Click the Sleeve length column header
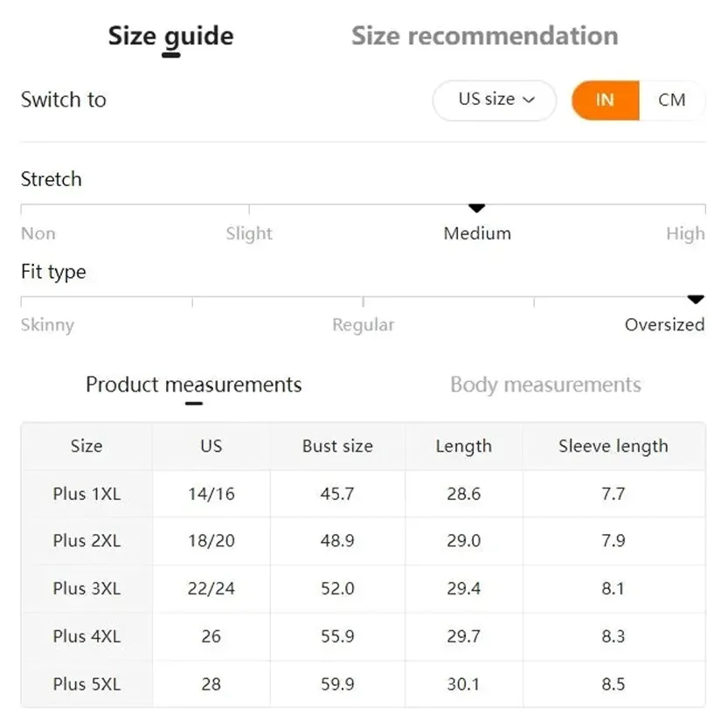Screen dimensions: 728x728 coord(614,447)
